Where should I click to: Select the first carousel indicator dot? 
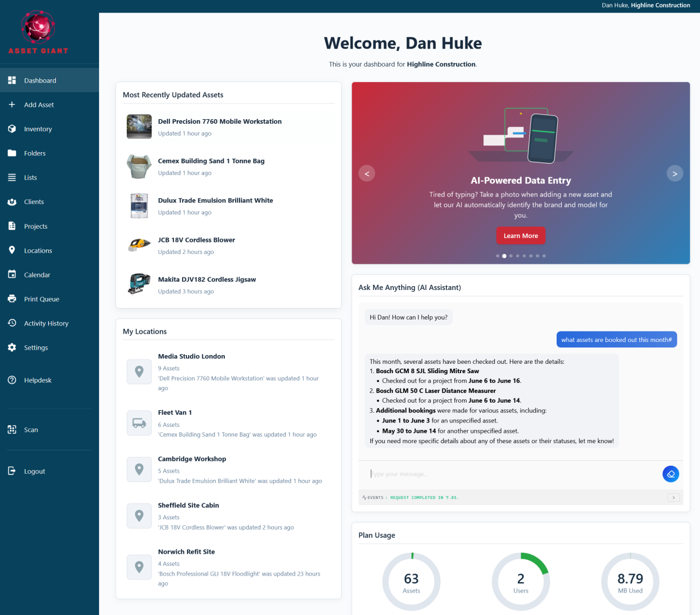pos(498,256)
